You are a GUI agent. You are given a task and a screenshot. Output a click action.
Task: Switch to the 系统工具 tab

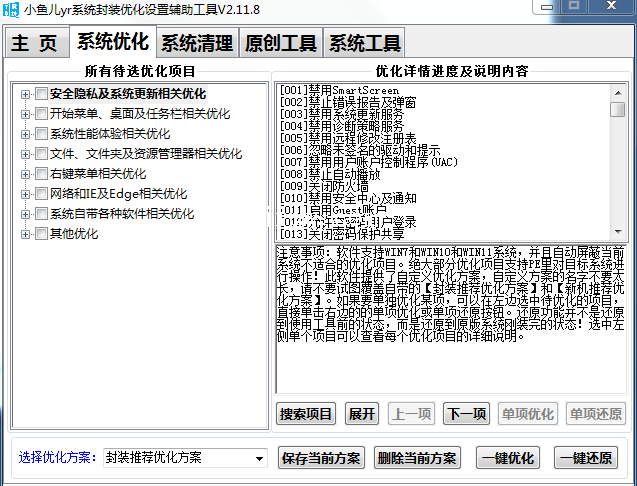pos(365,44)
